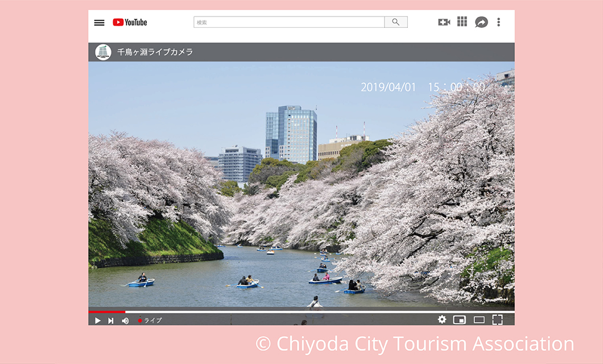This screenshot has width=603, height=364.
Task: Click the share arrow icon in header
Action: (481, 22)
